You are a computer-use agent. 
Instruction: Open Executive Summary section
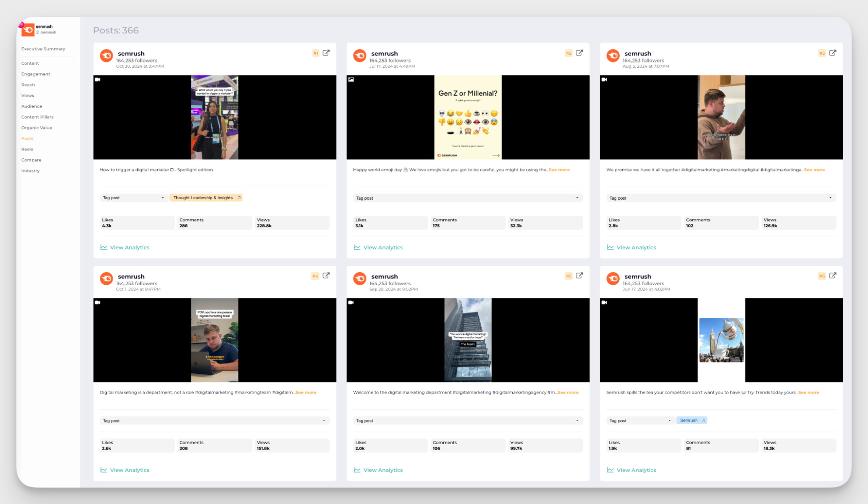click(43, 49)
